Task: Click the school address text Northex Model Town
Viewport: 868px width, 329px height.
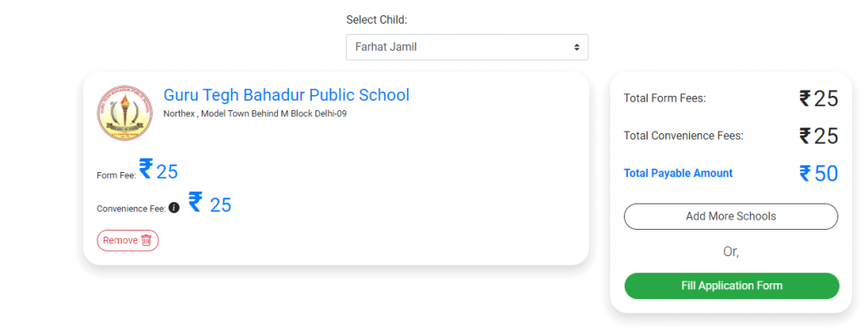Action: click(255, 114)
